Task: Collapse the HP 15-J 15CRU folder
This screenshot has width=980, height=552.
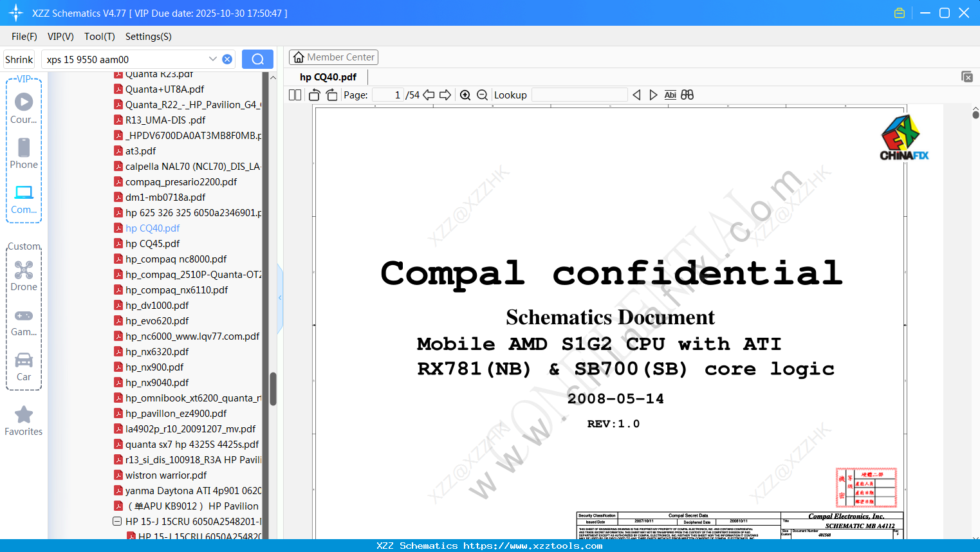Action: click(x=117, y=522)
